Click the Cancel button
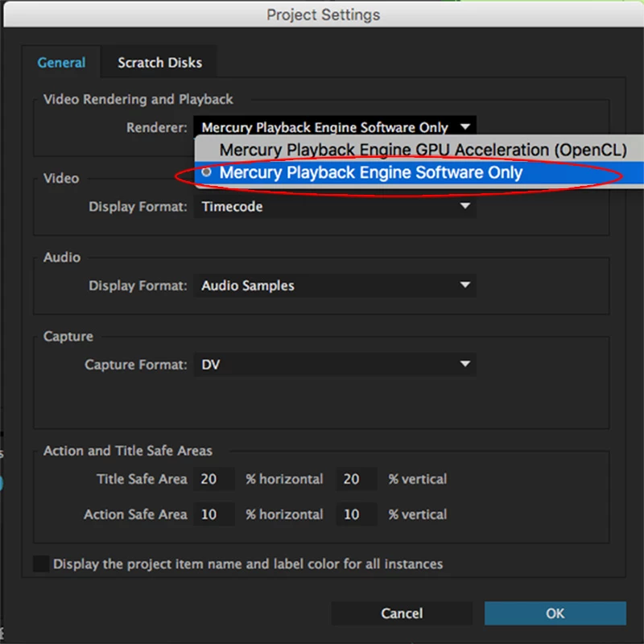The image size is (644, 644). coord(402,613)
